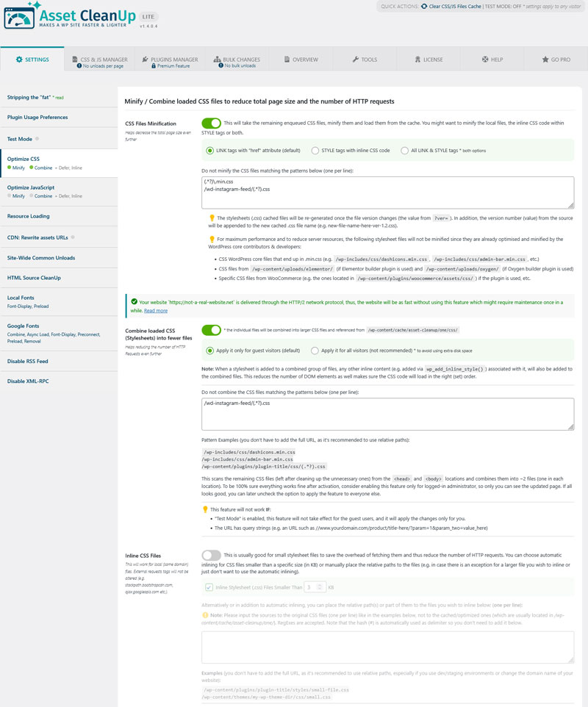
Task: Click the green checkmark icon in HTTP/2 notice
Action: coord(134,301)
